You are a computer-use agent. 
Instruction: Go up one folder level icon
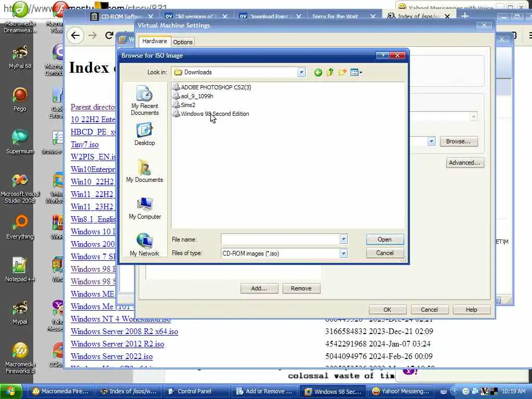click(x=330, y=72)
